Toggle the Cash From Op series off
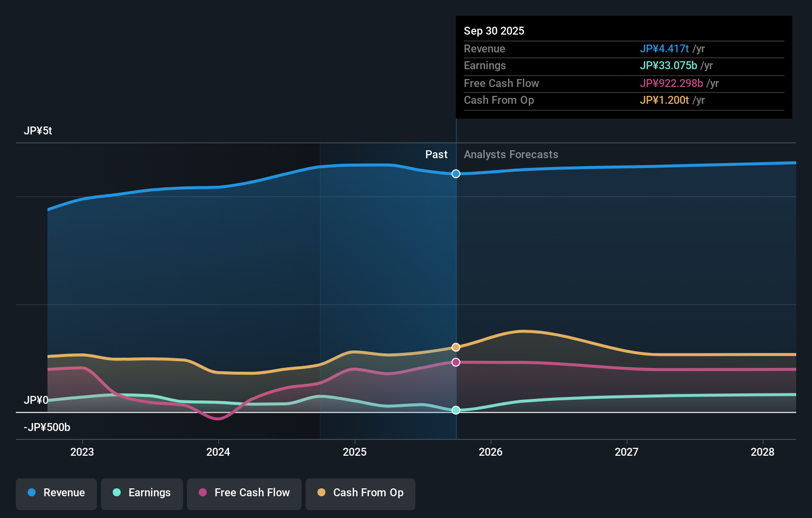 360,493
